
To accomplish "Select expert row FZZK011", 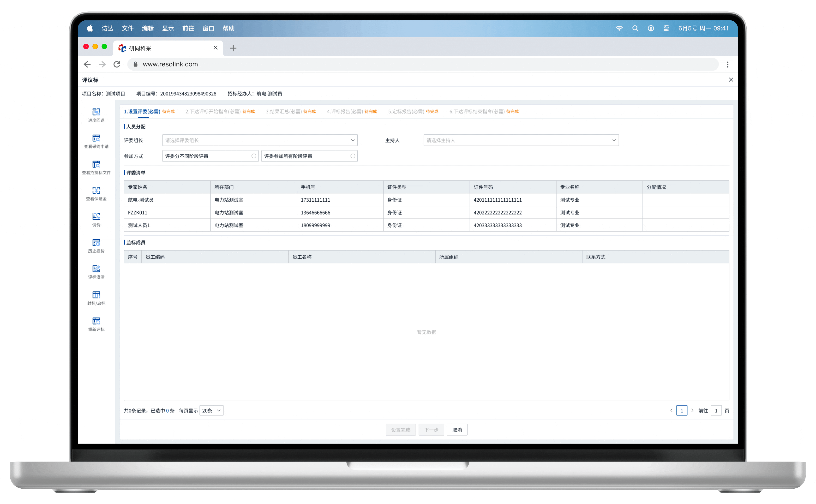I will (426, 212).
